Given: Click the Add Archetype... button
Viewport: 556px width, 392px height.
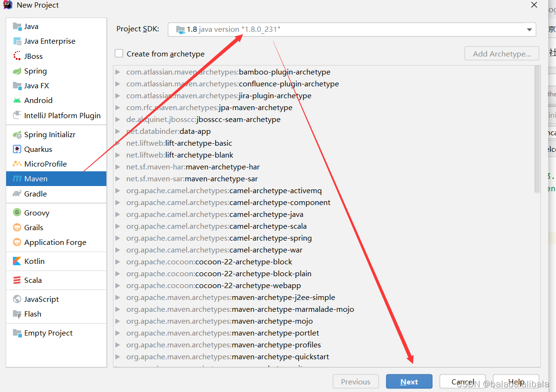Looking at the screenshot, I should point(502,54).
